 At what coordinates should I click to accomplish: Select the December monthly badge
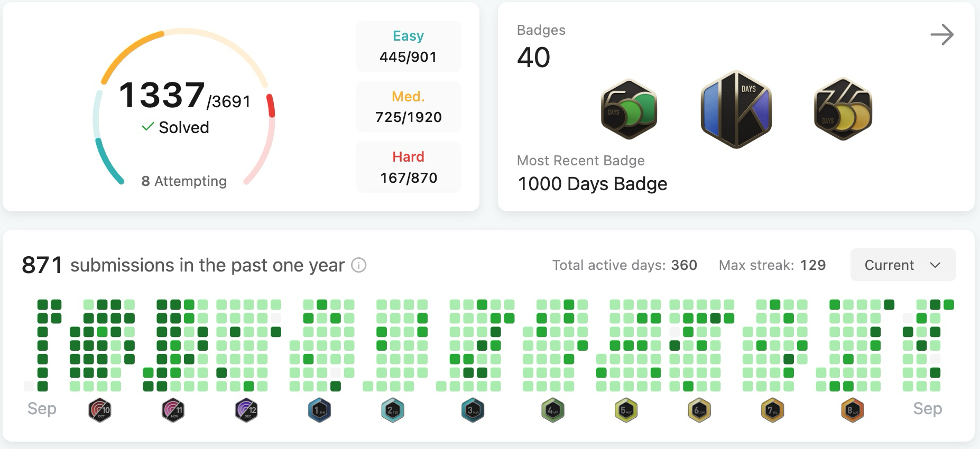[x=246, y=410]
